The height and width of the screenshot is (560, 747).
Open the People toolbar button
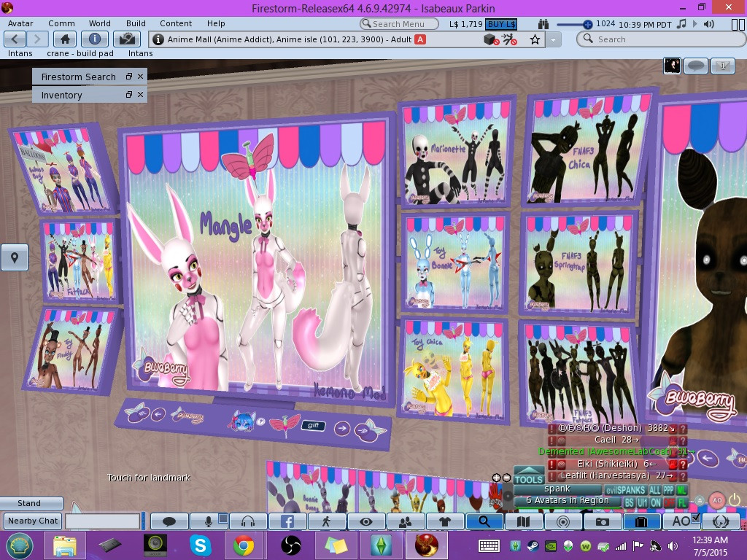[x=406, y=521]
